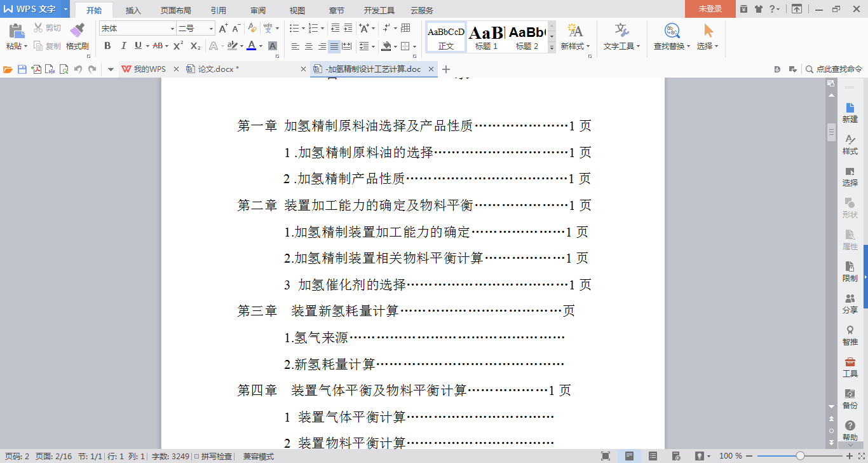Open the 帮助 sidebar panel

[x=850, y=431]
